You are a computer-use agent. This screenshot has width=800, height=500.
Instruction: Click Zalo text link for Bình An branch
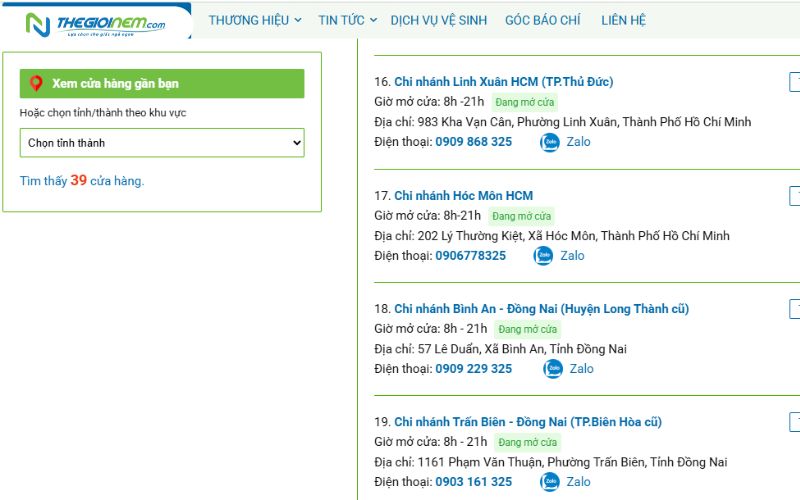point(581,369)
